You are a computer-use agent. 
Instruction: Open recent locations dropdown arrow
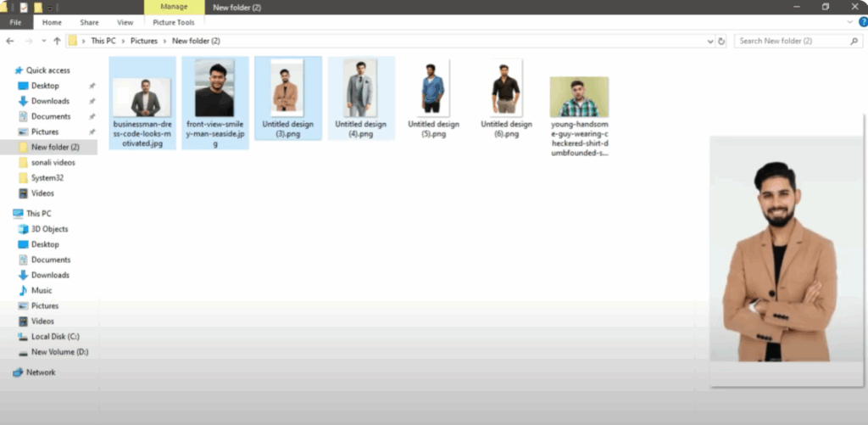pyautogui.click(x=44, y=42)
